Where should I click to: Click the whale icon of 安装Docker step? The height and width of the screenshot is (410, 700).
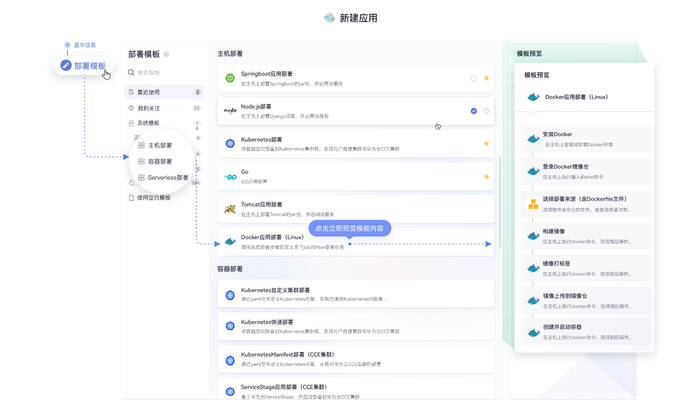(533, 139)
